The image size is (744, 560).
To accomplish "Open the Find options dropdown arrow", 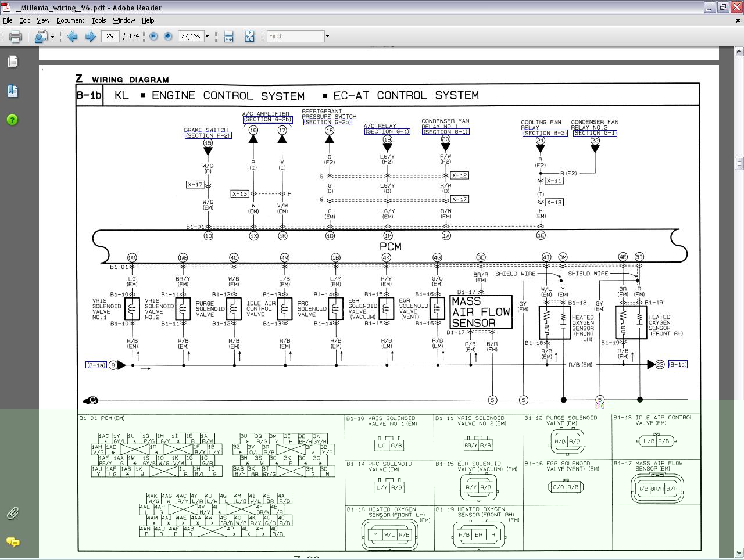I will (x=327, y=36).
